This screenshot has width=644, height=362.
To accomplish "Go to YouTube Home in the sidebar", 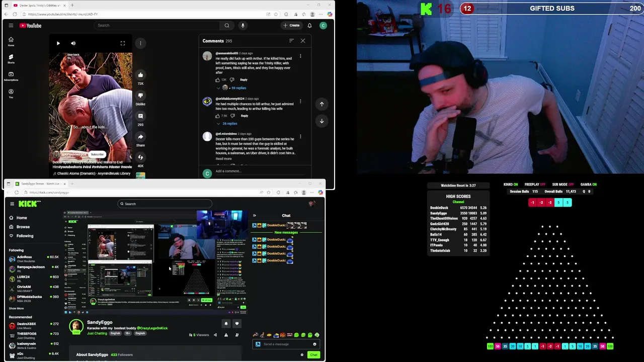I will pos(11,41).
